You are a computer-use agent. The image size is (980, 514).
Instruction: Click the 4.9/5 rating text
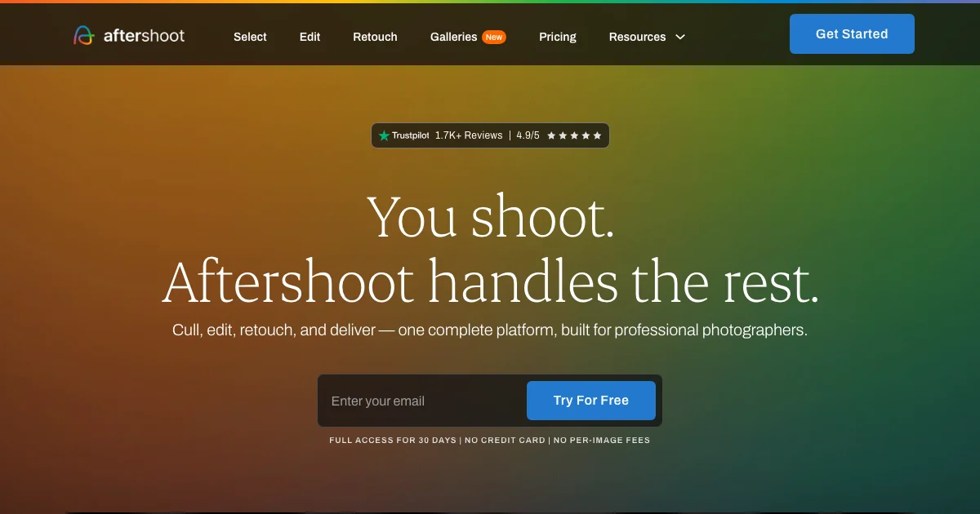click(528, 135)
